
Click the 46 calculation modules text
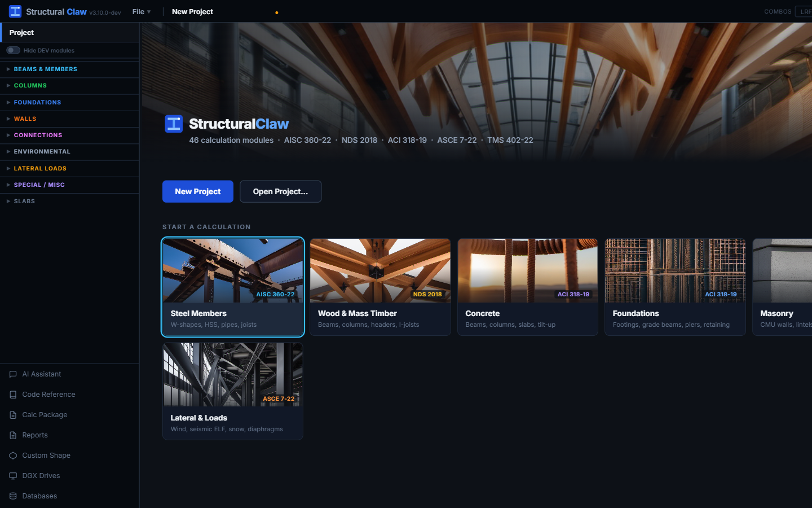pyautogui.click(x=231, y=140)
